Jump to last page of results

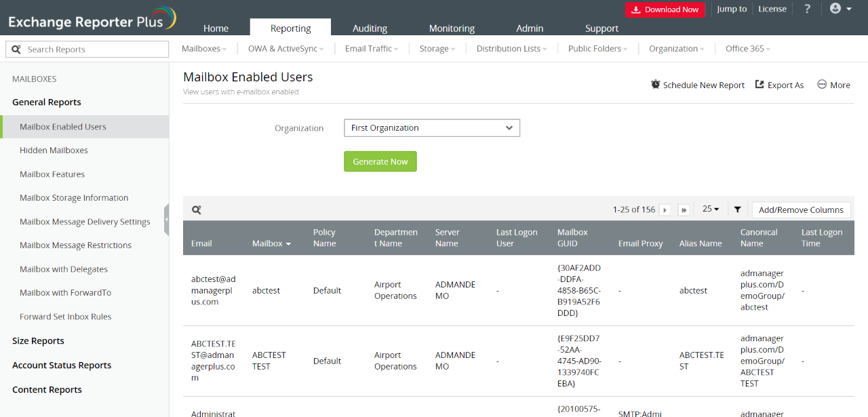[x=684, y=210]
